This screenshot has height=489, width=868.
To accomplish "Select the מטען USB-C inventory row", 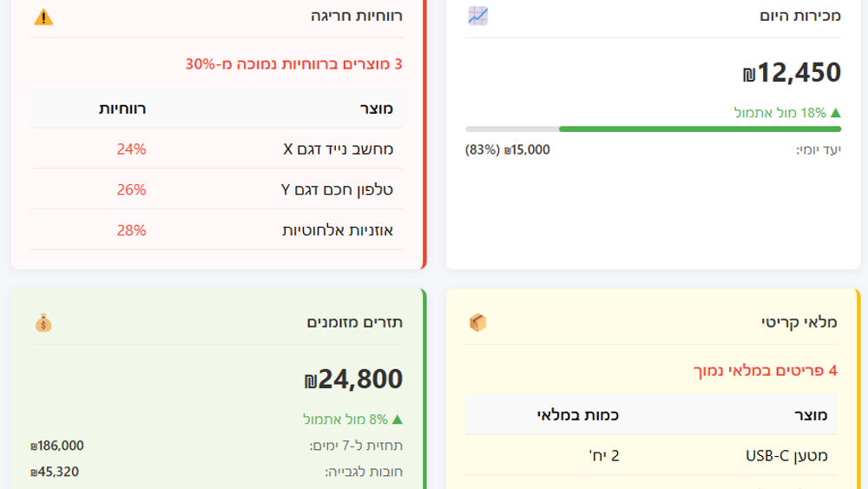I will click(x=651, y=455).
